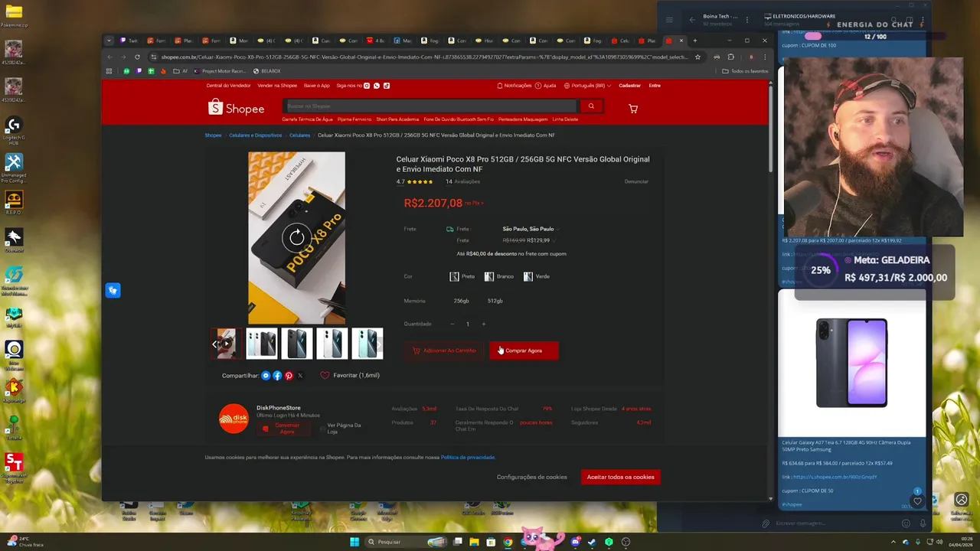Switch to the Twitch browser tab

pyautogui.click(x=128, y=41)
